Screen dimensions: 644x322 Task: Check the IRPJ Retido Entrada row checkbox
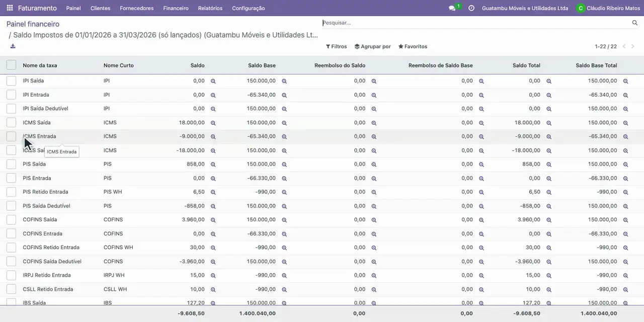point(11,275)
